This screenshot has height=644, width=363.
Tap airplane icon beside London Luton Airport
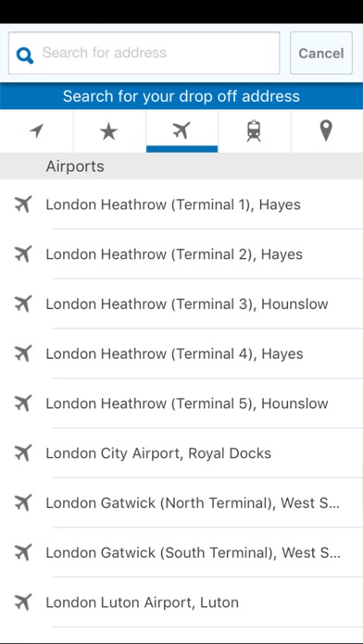click(x=23, y=602)
